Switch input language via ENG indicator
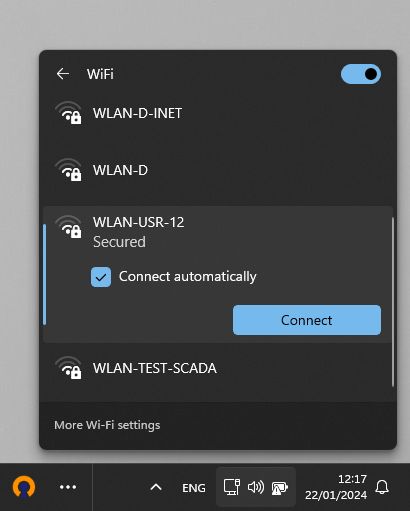Viewport: 410px width, 511px height. [194, 488]
